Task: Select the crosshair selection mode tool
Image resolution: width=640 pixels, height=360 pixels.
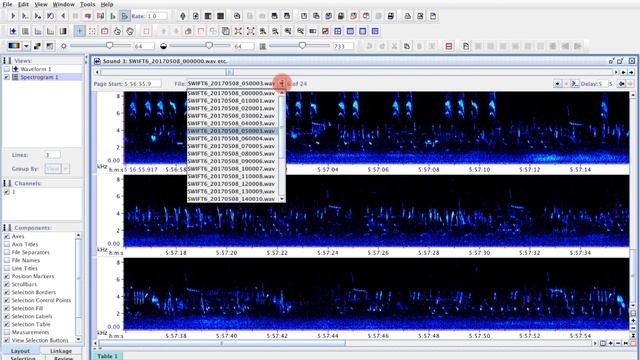Action: tap(80, 31)
